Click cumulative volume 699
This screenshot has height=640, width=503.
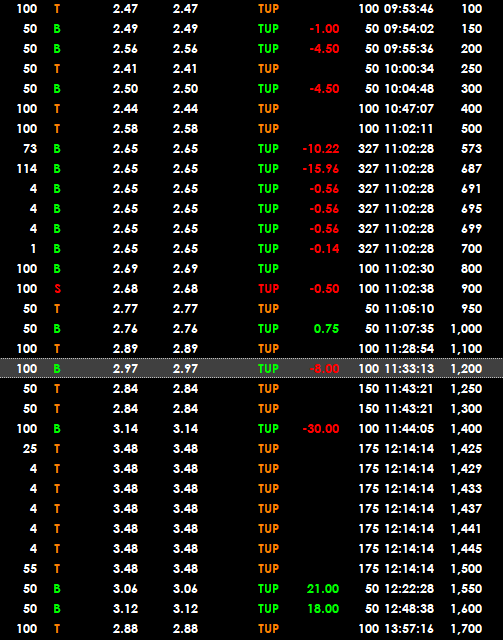pyautogui.click(x=472, y=229)
